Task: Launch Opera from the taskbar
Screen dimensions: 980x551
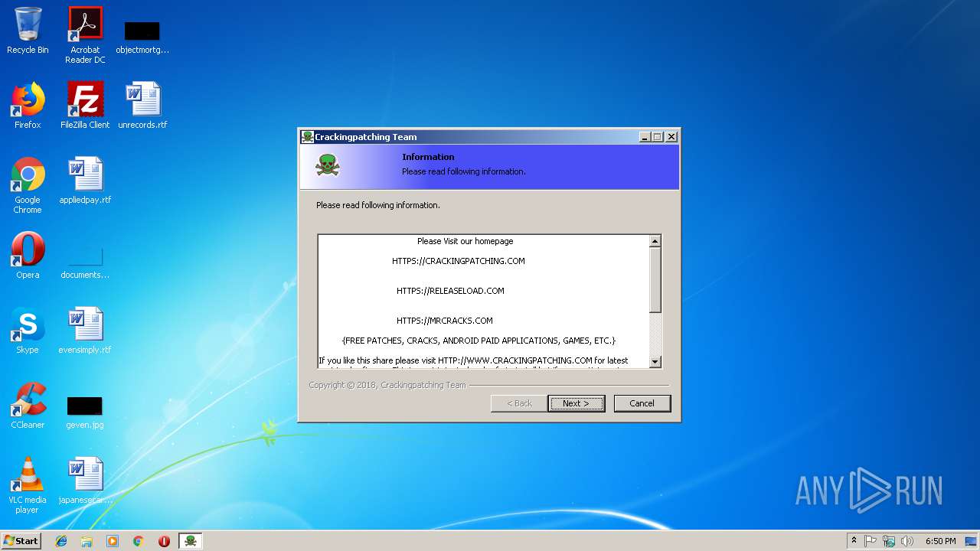Action: coord(164,541)
